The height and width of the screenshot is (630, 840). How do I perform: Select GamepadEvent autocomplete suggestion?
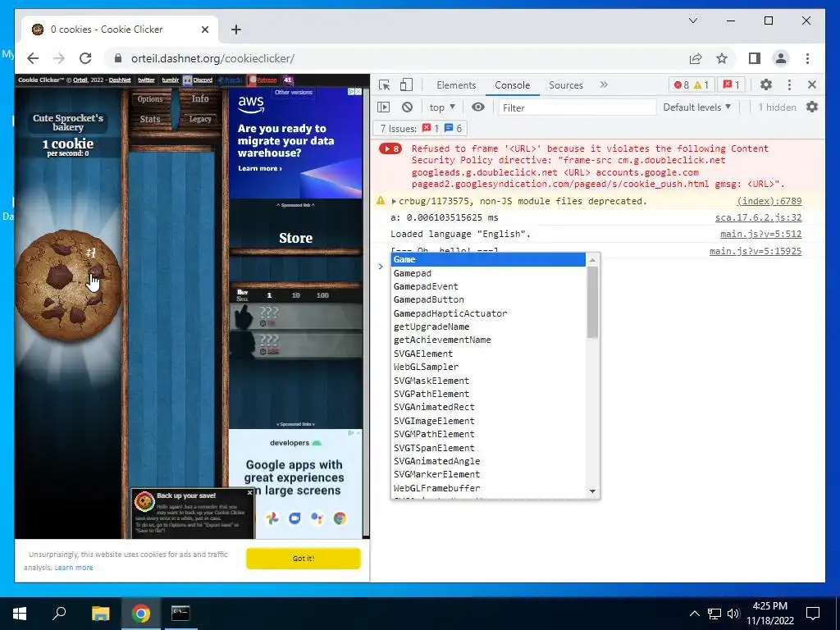click(489, 286)
